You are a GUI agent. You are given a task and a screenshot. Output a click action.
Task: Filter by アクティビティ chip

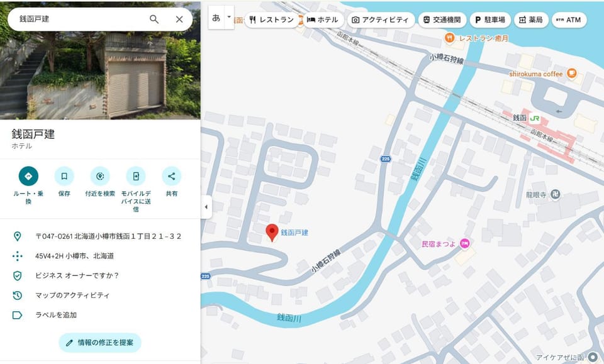(381, 19)
